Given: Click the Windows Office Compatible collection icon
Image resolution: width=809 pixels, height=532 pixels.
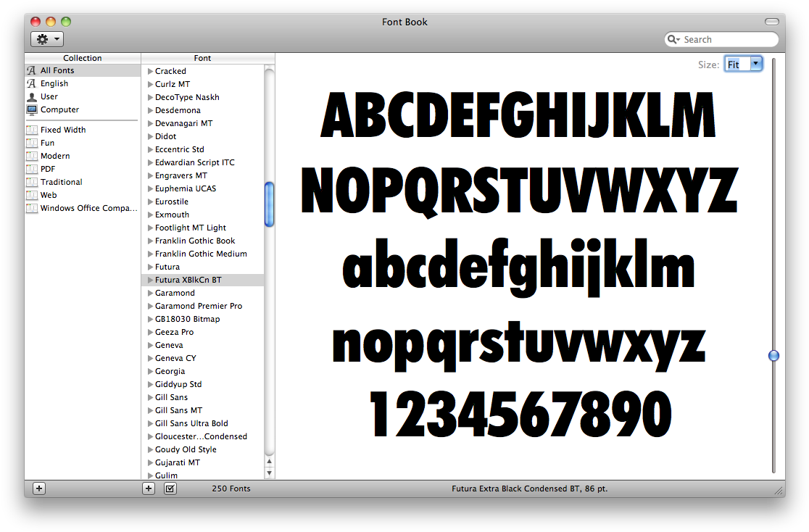Looking at the screenshot, I should pyautogui.click(x=32, y=208).
